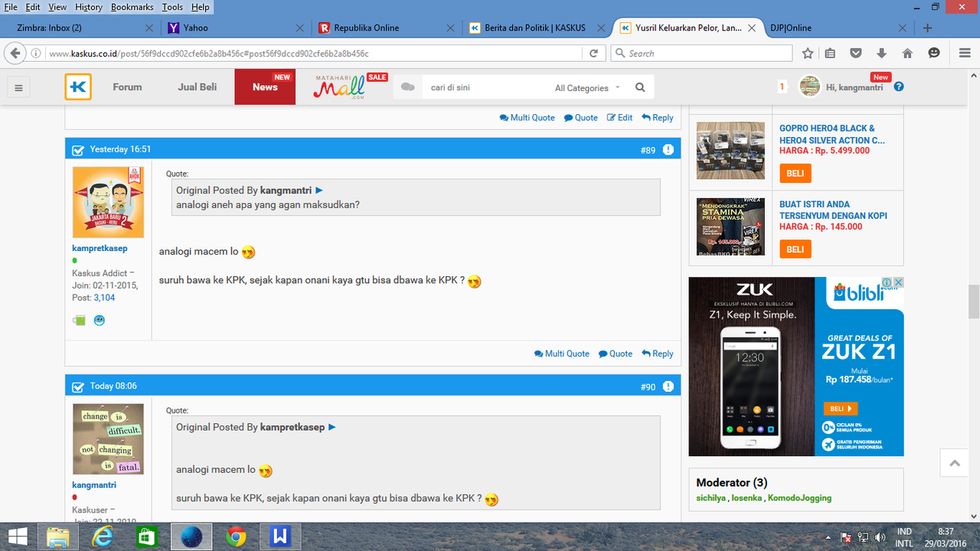The width and height of the screenshot is (980, 551).
Task: Bookmark this page with the star icon
Action: [x=807, y=53]
